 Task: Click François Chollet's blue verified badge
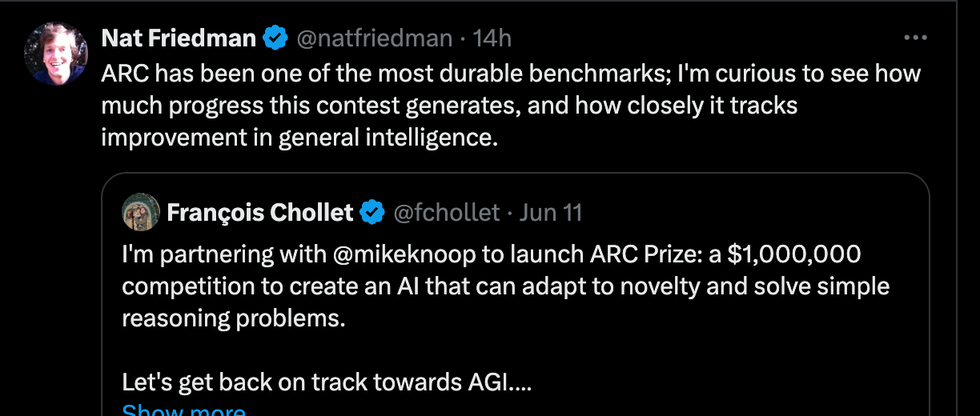coord(372,212)
